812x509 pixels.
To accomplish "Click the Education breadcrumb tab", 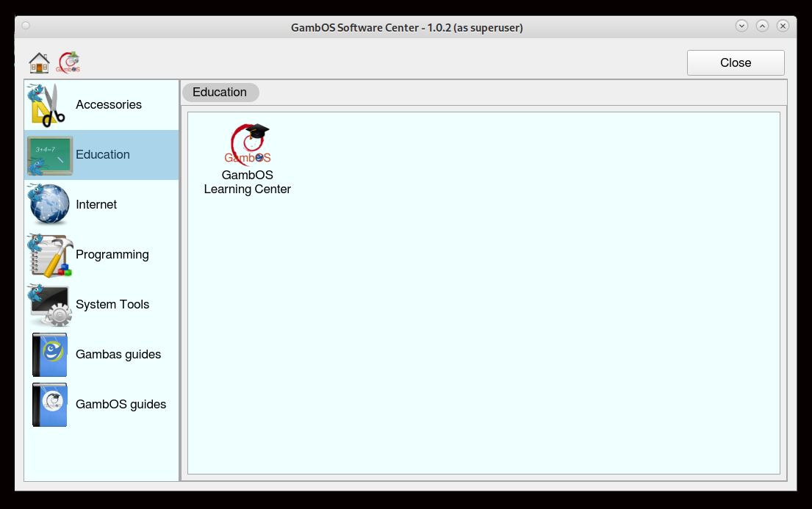I will 220,93.
